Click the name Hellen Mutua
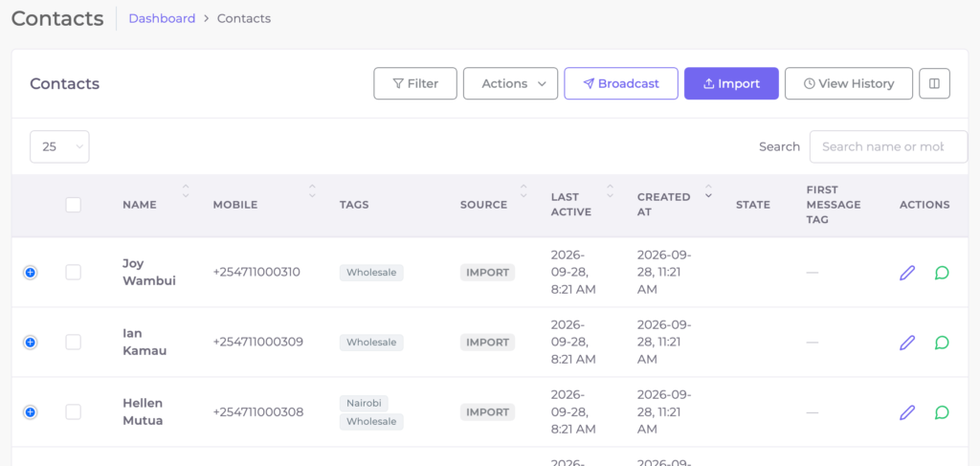 pyautogui.click(x=144, y=412)
